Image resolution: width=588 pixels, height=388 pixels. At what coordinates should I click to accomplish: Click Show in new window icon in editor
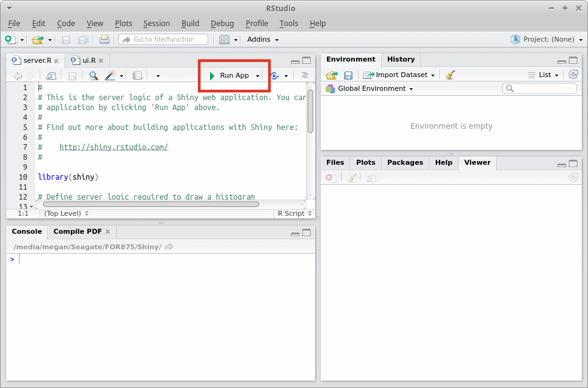51,76
